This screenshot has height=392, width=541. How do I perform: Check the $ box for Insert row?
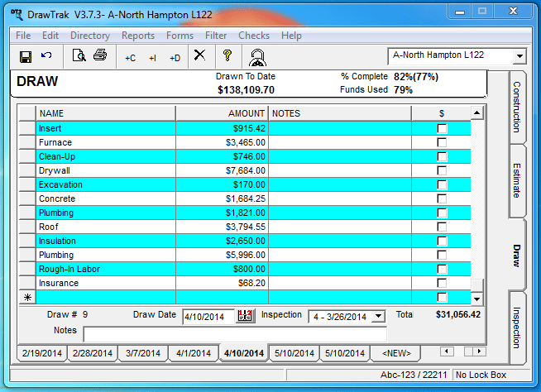point(442,128)
